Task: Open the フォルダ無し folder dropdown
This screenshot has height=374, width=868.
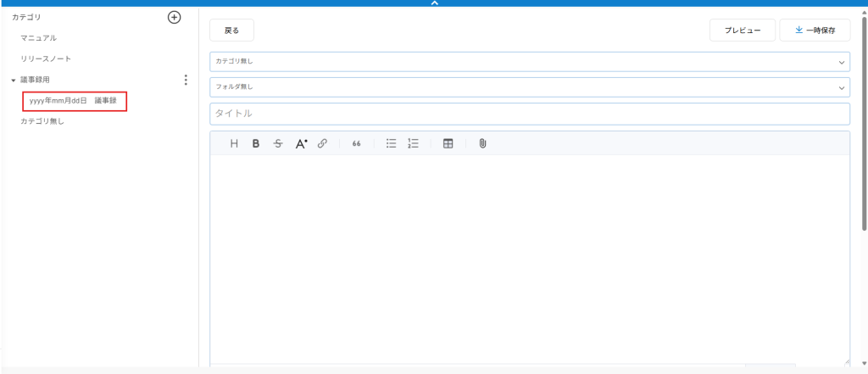Action: [529, 87]
